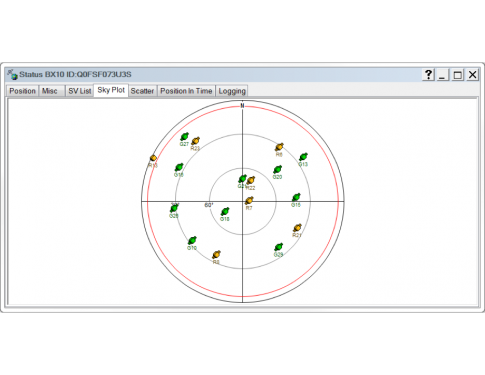This screenshot has height=375, width=485.
Task: Click the green G20 satellite marker
Action: pos(278,170)
